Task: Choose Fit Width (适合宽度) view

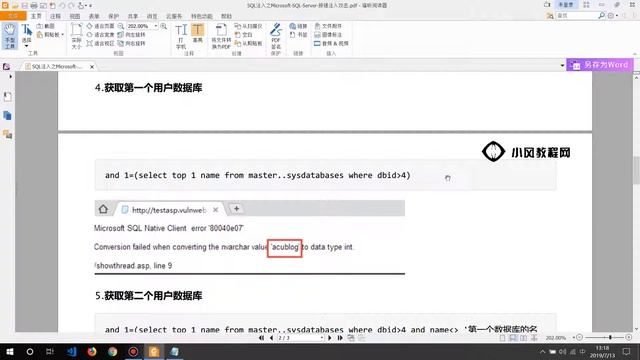Action: pyautogui.click(x=100, y=35)
